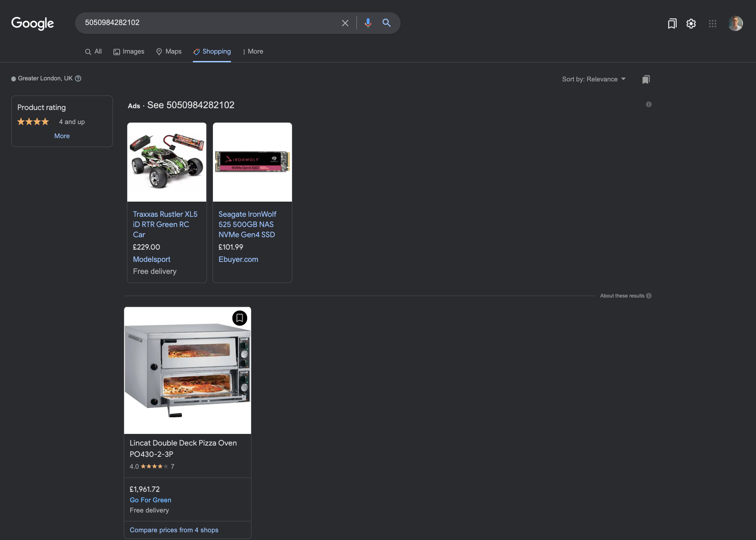Screen dimensions: 756x540
Task: Open saved products icon near sort
Action: click(646, 79)
